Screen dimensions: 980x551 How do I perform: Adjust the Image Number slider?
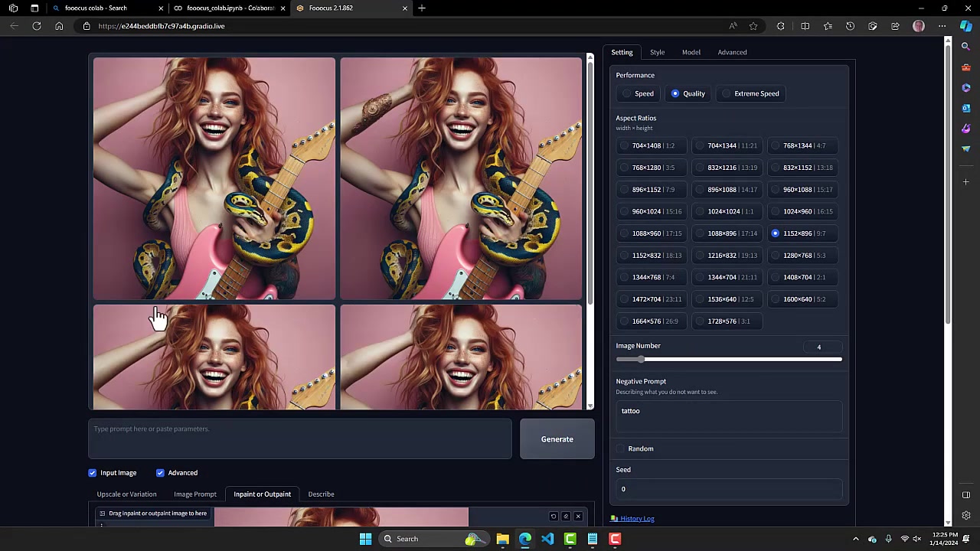pyautogui.click(x=729, y=359)
